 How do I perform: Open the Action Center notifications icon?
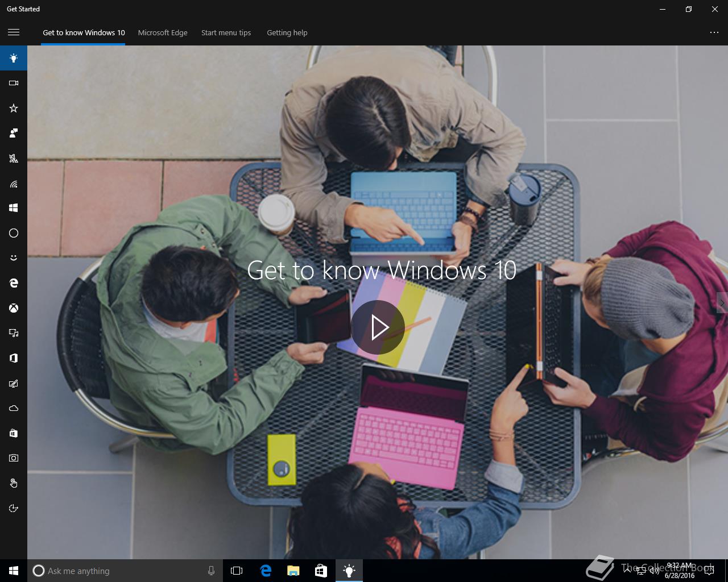tap(709, 571)
